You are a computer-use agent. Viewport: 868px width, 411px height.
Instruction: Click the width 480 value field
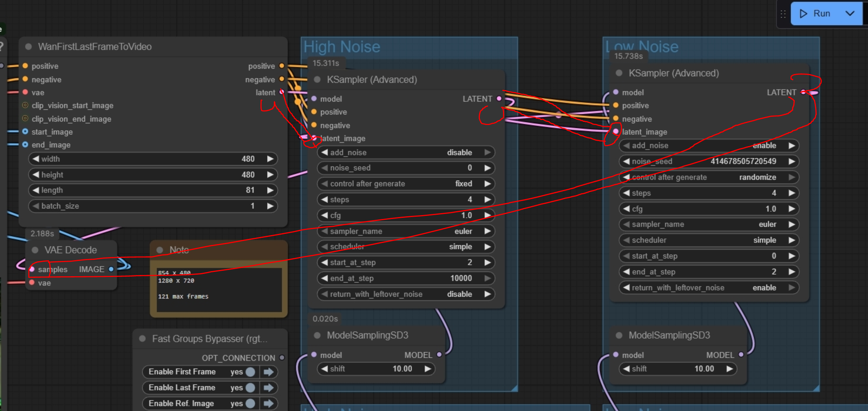(153, 159)
